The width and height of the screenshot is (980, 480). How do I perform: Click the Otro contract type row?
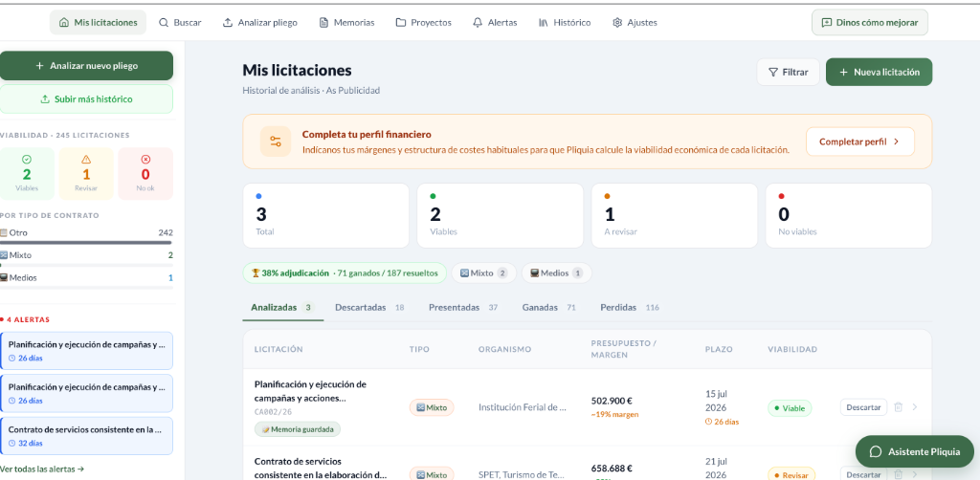tap(86, 236)
